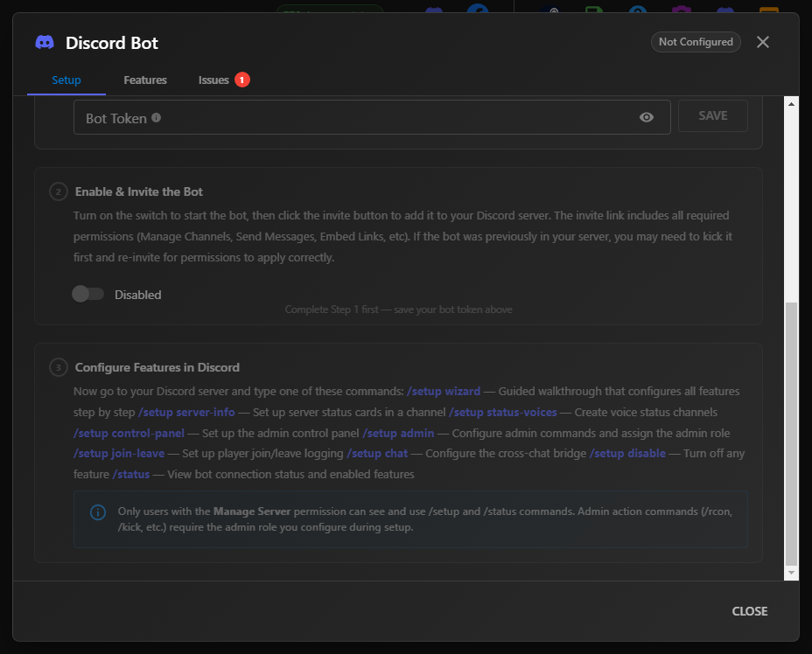The image size is (812, 654).
Task: Click the scrollbar up arrow
Action: click(791, 104)
